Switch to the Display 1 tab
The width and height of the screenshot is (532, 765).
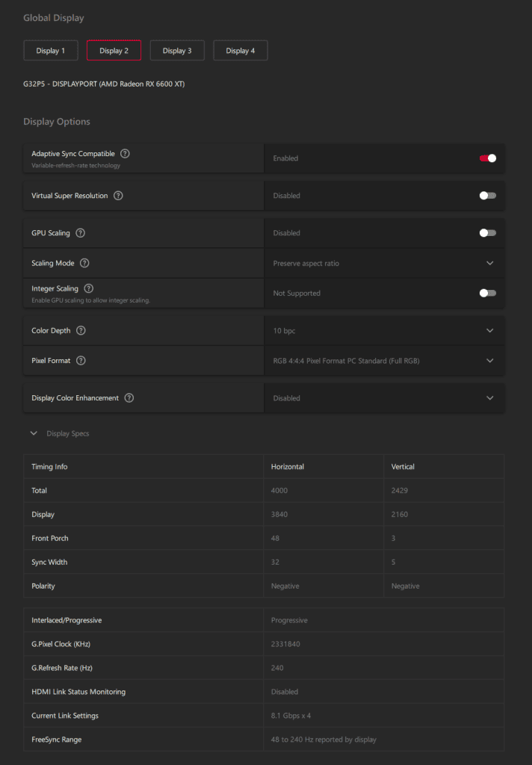(x=51, y=51)
